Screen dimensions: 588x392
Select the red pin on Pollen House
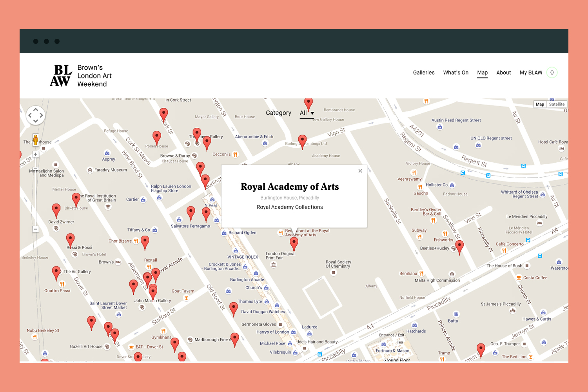coord(157,138)
